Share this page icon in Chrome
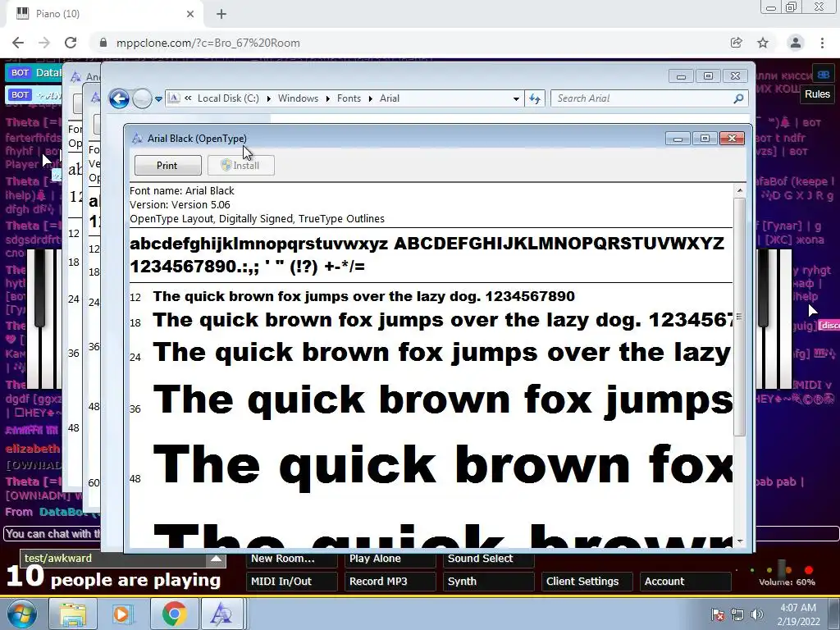Image resolution: width=840 pixels, height=630 pixels. (737, 43)
